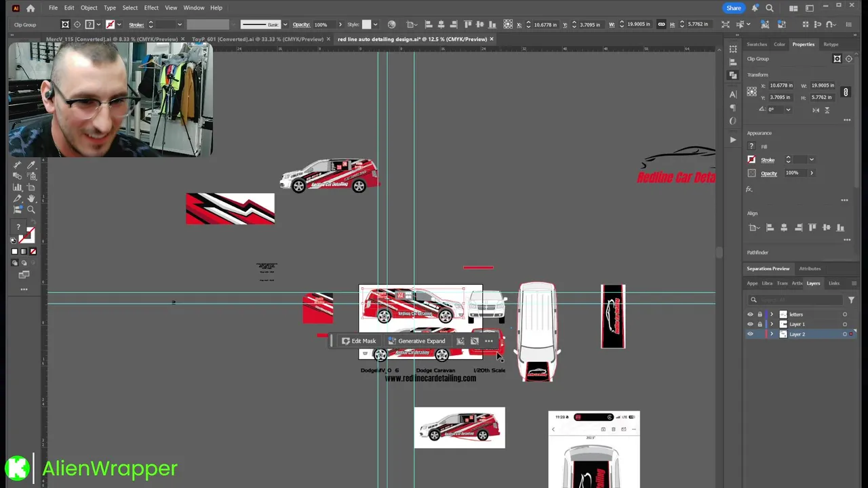The height and width of the screenshot is (488, 868).
Task: Click the Edit Mask button
Action: (x=359, y=341)
